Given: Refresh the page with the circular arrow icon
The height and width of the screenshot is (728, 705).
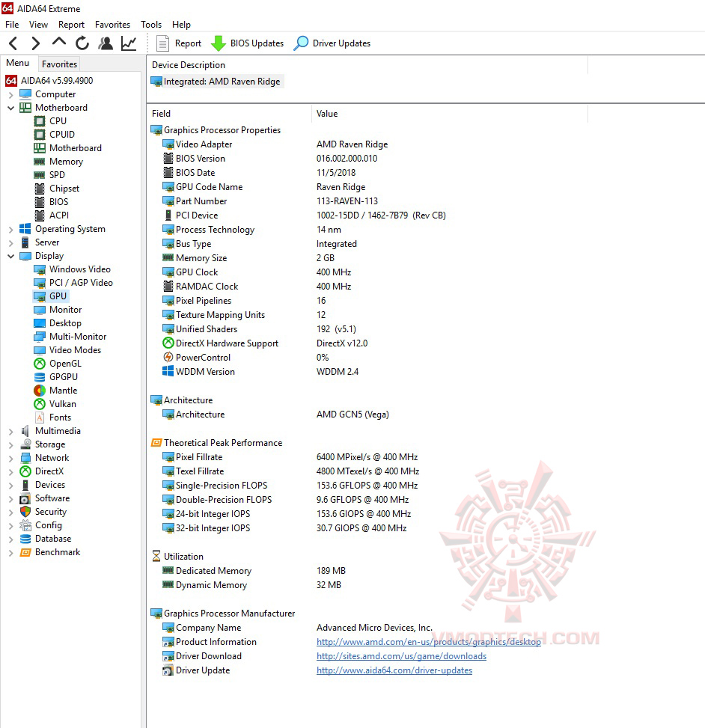Looking at the screenshot, I should point(82,43).
